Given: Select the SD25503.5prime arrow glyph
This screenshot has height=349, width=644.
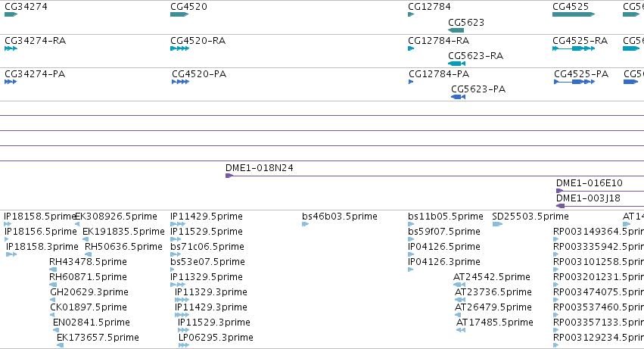Looking at the screenshot, I should tap(497, 224).
